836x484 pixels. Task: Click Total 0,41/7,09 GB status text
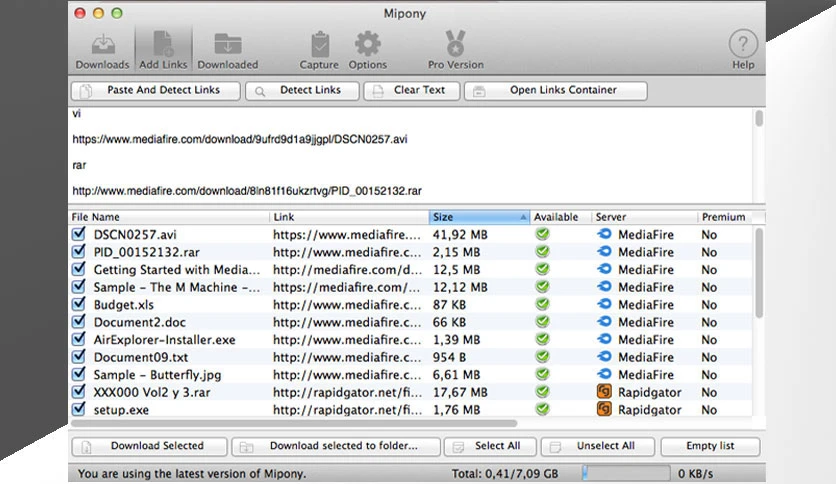pos(505,473)
